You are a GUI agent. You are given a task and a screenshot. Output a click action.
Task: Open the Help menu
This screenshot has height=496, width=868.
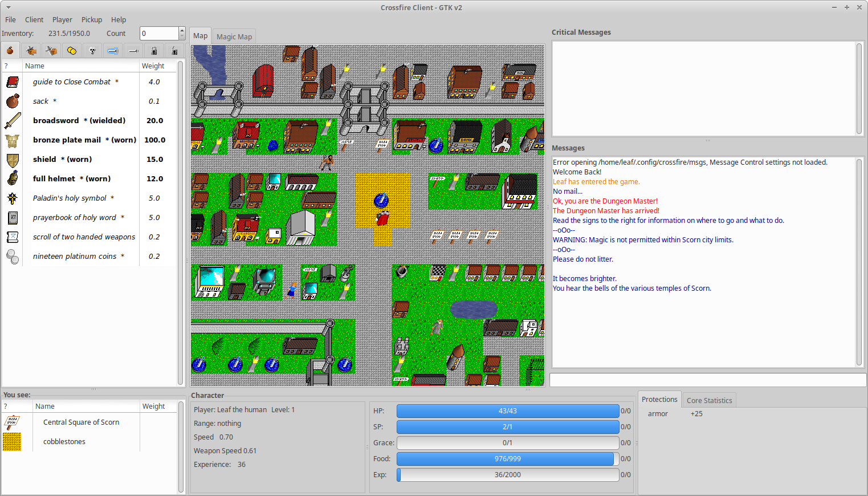(x=119, y=19)
